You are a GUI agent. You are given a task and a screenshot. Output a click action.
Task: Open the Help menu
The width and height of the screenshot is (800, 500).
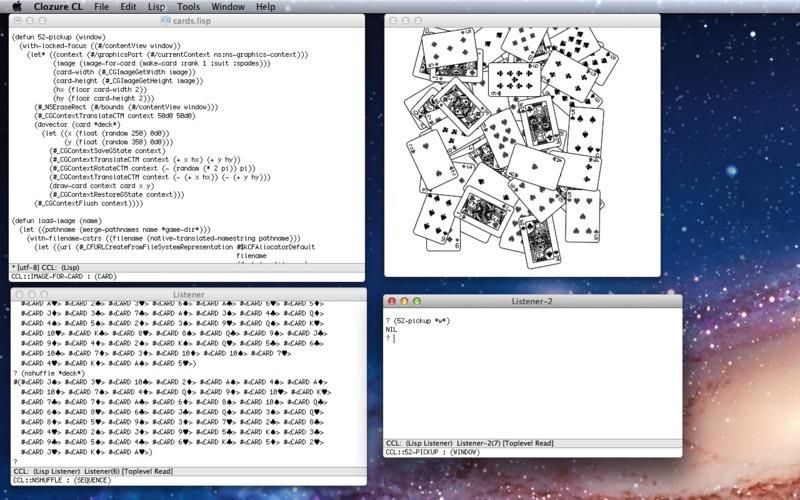(265, 7)
